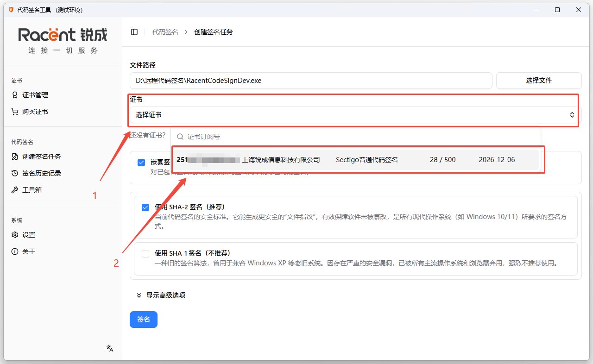
Task: Switch interface language via the bottom-left icon
Action: click(109, 348)
